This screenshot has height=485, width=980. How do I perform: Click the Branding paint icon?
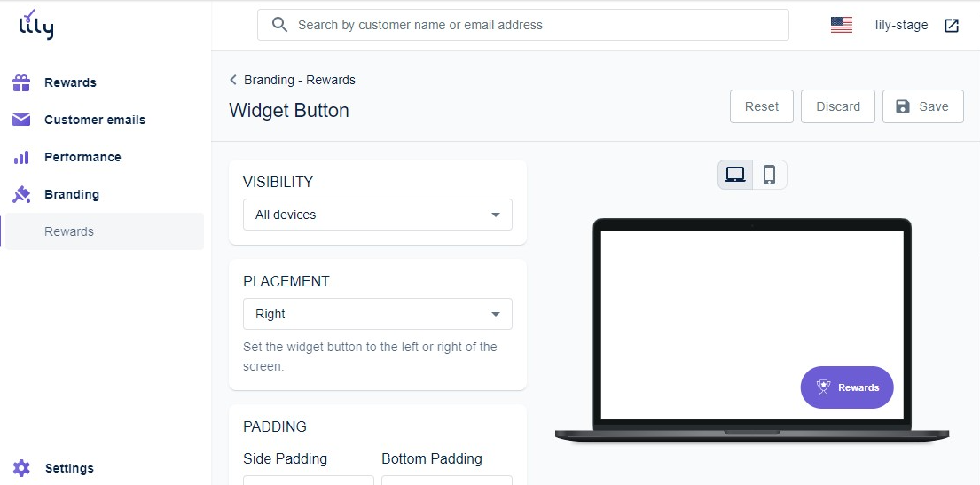click(22, 194)
